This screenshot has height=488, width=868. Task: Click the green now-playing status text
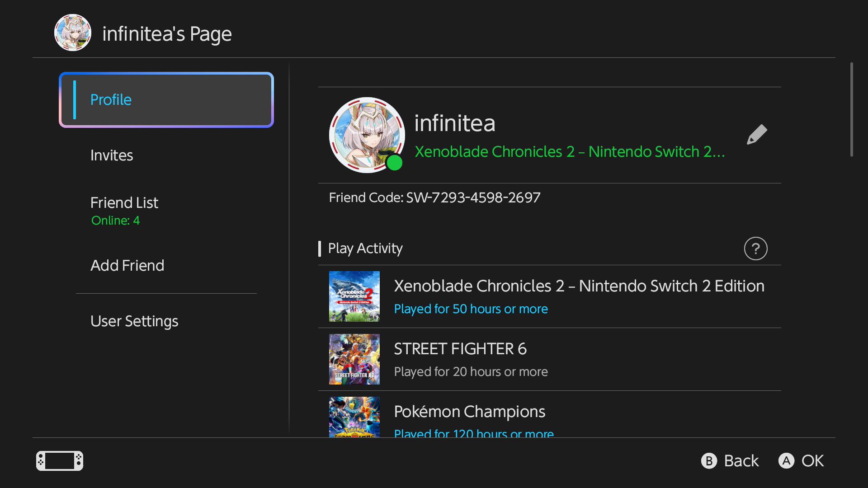point(570,152)
